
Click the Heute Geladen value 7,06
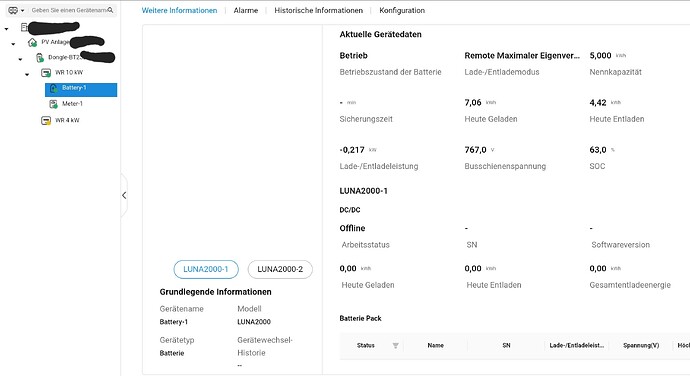pos(473,103)
